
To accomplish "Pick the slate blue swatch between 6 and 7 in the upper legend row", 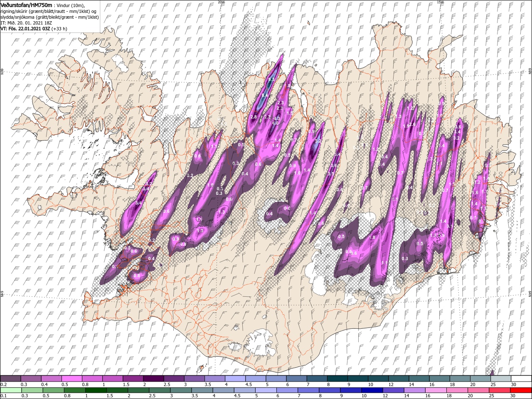I will [x=296, y=379].
